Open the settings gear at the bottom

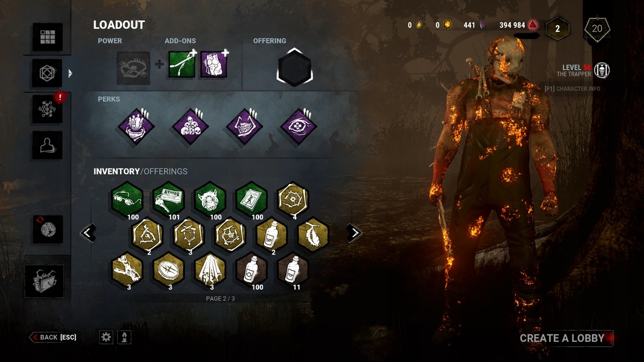[106, 337]
